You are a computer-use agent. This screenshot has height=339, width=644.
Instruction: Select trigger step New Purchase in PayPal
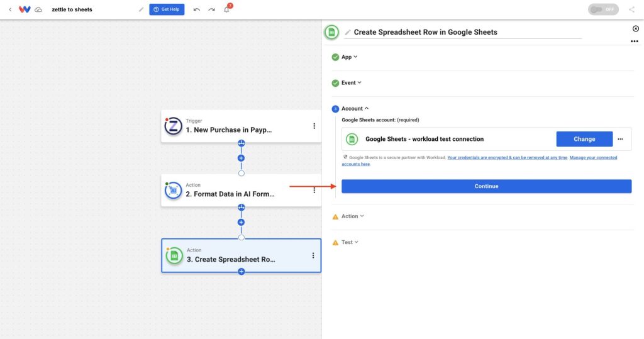click(241, 126)
